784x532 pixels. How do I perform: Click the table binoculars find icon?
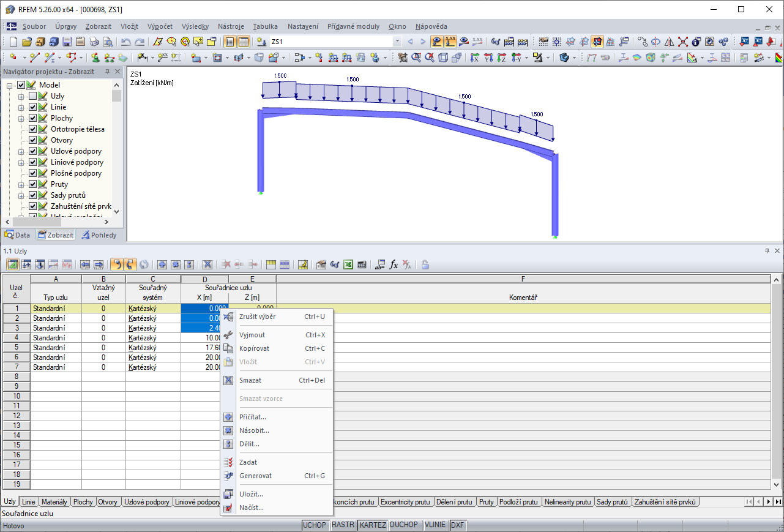coord(335,264)
